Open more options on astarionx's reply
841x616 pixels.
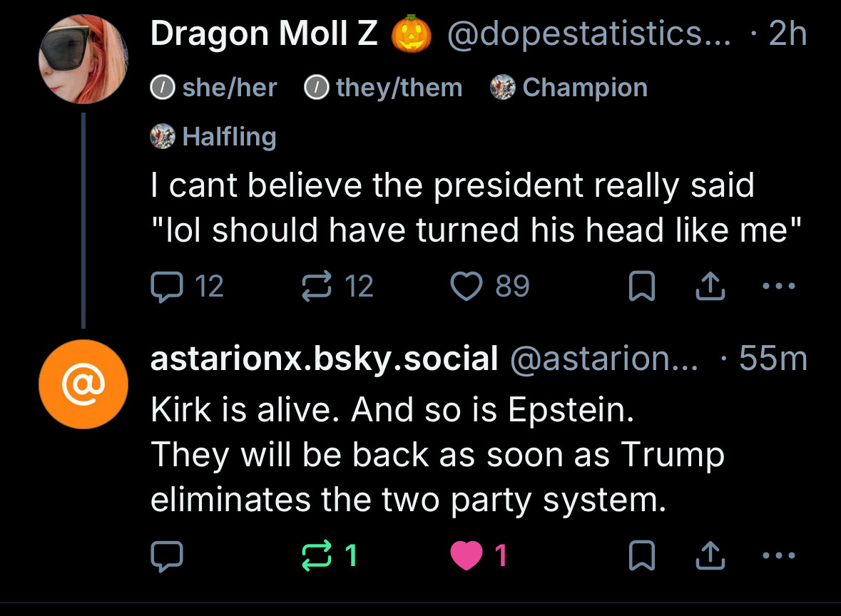coord(777,556)
